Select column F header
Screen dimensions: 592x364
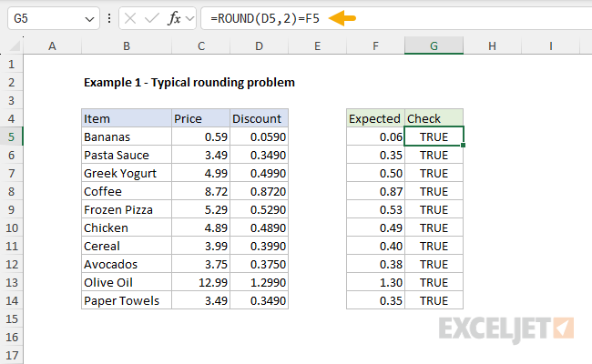click(375, 46)
